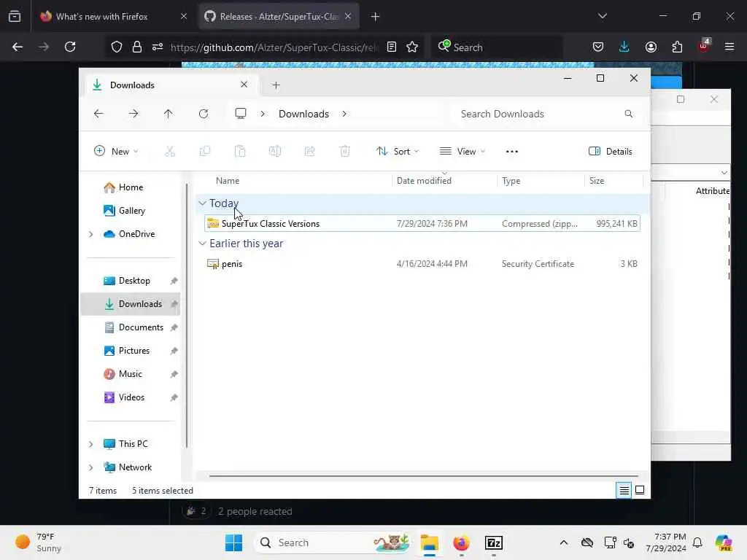Go up one folder level

(169, 114)
